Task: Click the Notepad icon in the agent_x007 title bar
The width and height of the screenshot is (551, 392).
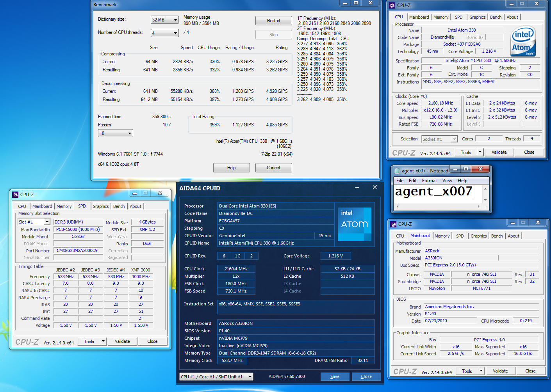Action: (397, 170)
